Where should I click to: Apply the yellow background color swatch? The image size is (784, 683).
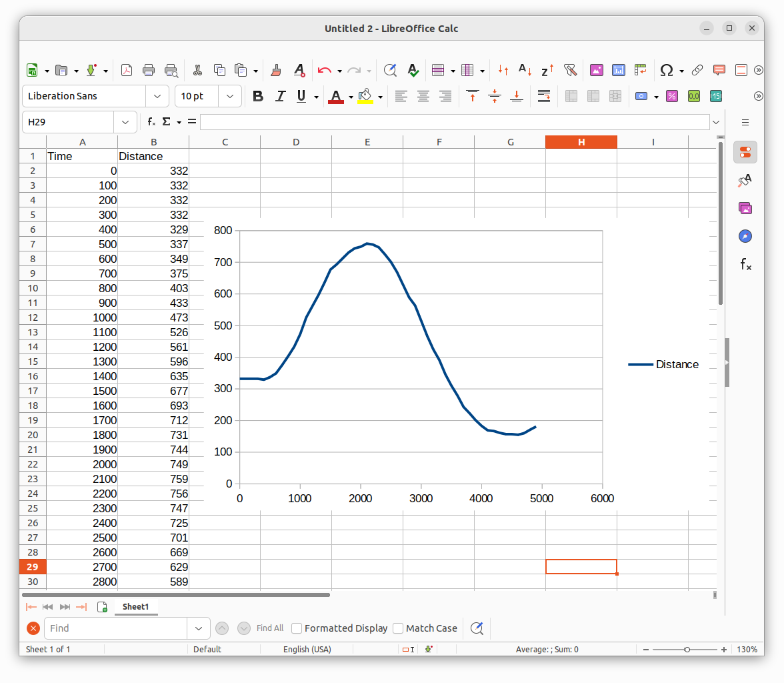tap(365, 96)
